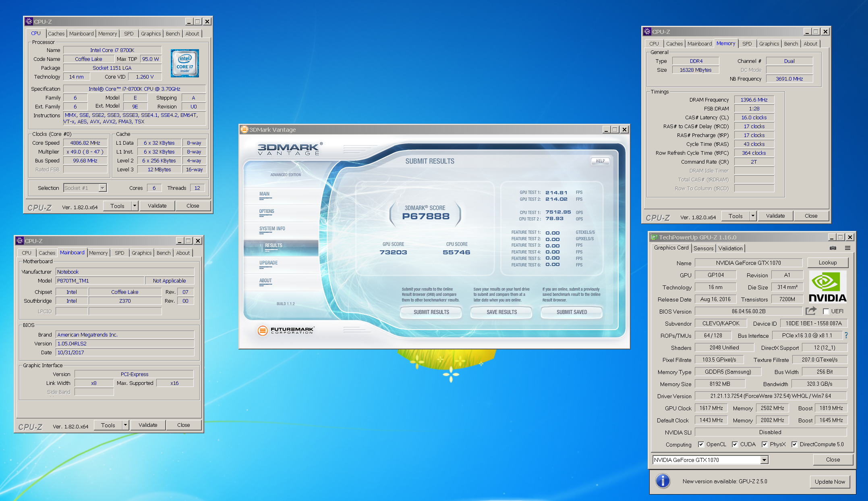Click the Driver Version field in GPU-Z
The height and width of the screenshot is (501, 868).
(x=771, y=396)
